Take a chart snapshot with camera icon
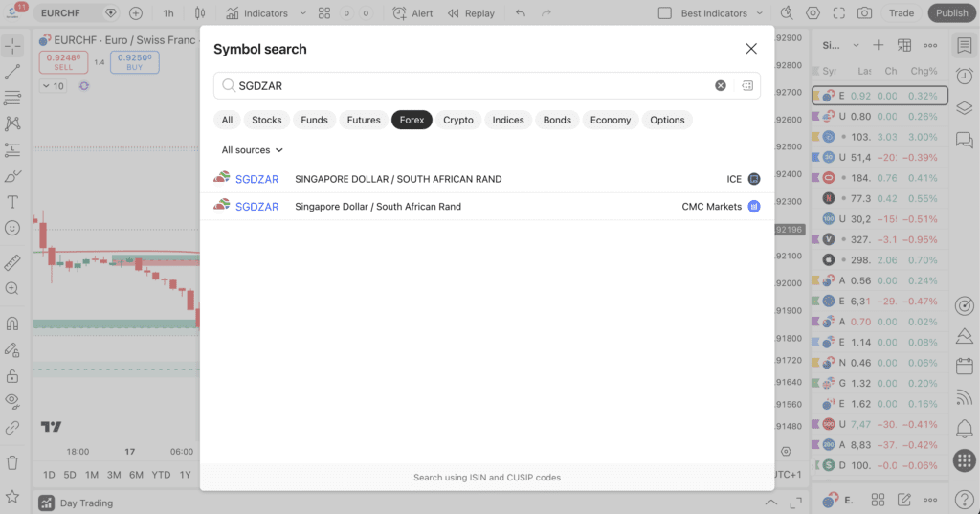This screenshot has width=980, height=514. (x=864, y=13)
